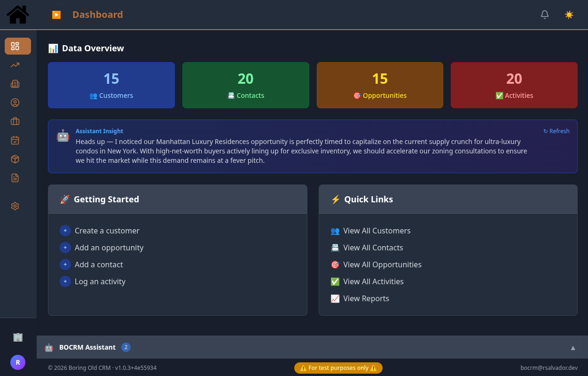Open the Settings gear in the sidebar
The image size is (588, 376).
coord(15,206)
